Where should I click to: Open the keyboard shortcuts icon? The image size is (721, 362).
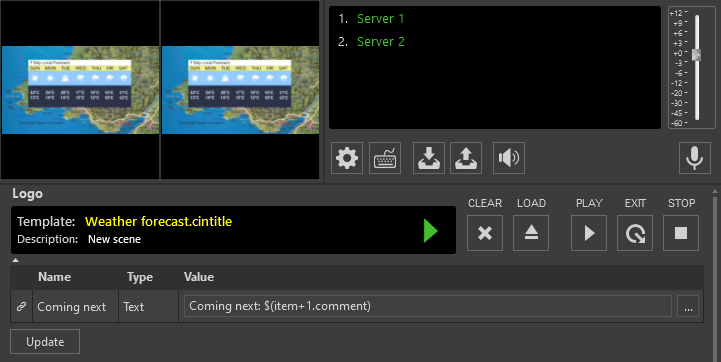(385, 158)
